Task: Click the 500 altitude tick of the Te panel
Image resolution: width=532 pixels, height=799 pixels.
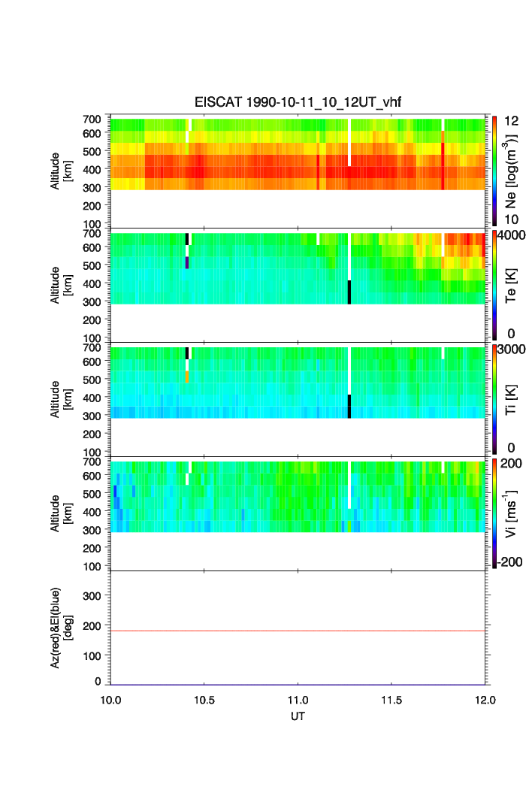Action: pos(92,265)
